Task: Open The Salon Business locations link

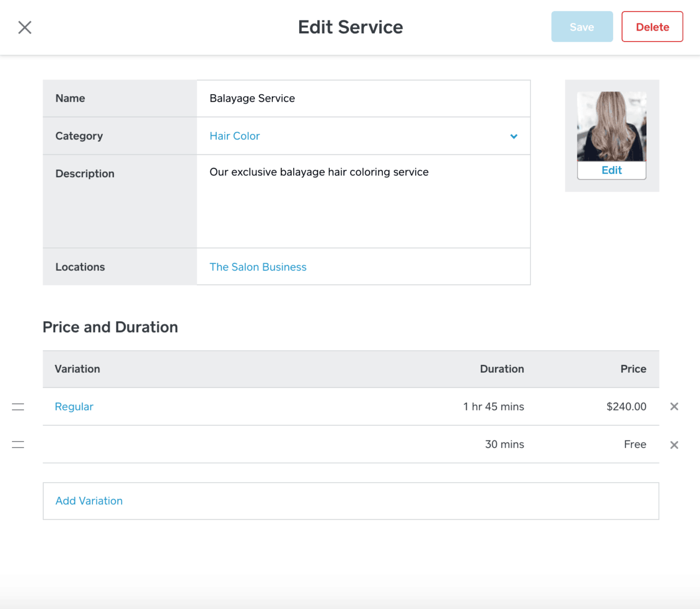Action: pos(258,267)
